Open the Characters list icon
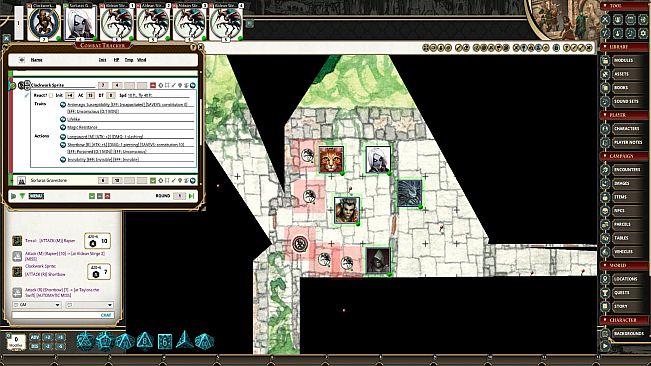This screenshot has height=366, width=651. coord(605,129)
